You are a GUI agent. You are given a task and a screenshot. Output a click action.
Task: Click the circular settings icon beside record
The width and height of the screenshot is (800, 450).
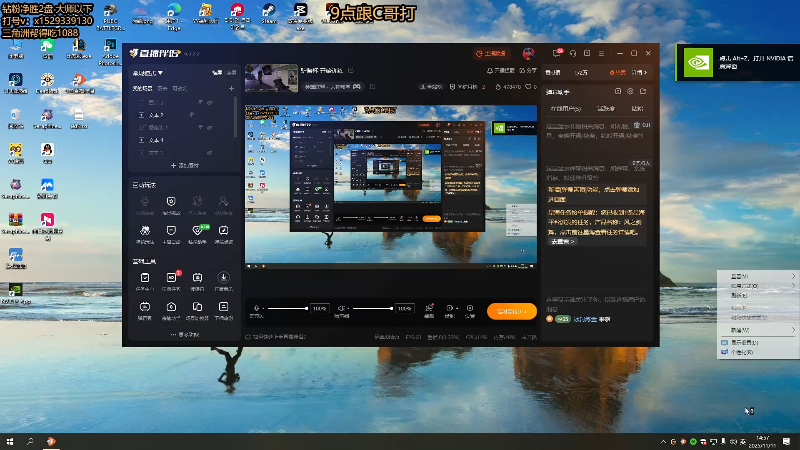tap(470, 308)
